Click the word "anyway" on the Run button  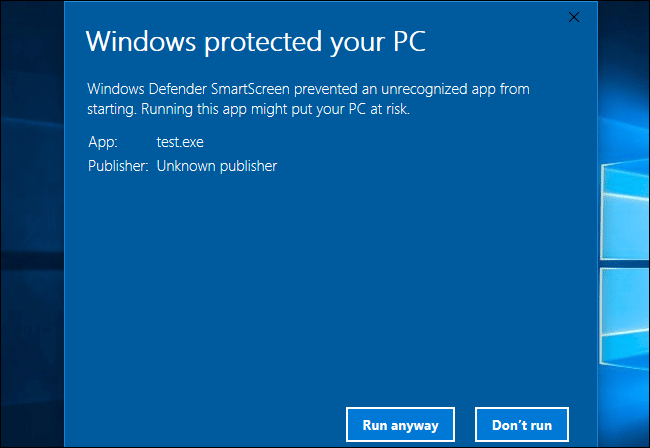(x=415, y=426)
